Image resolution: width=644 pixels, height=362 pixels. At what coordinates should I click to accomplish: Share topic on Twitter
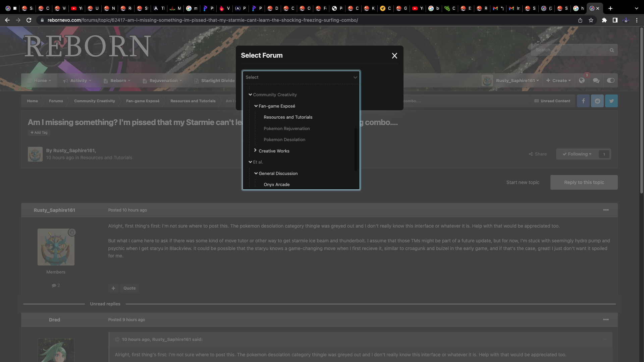tap(611, 101)
